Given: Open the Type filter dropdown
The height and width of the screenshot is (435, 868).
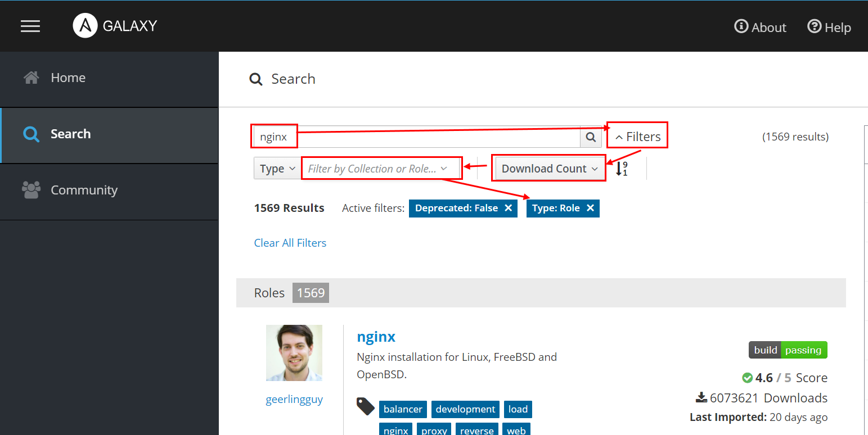Looking at the screenshot, I should pos(278,169).
